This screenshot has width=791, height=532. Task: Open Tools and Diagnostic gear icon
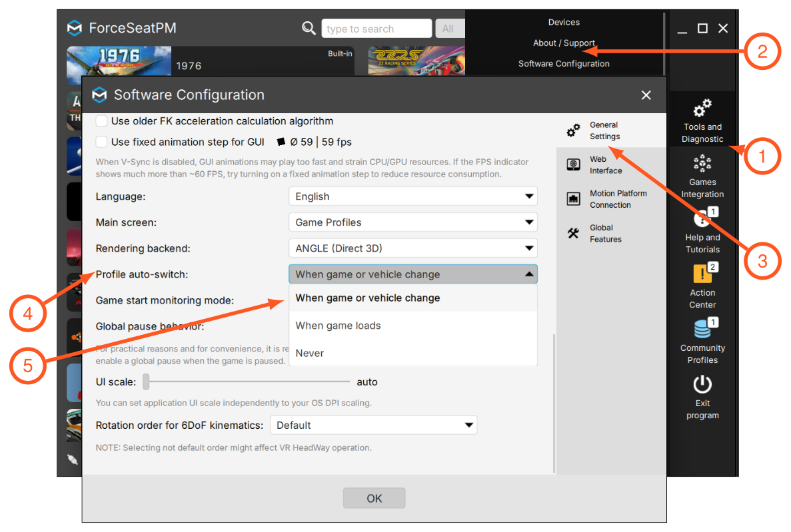[x=702, y=107]
